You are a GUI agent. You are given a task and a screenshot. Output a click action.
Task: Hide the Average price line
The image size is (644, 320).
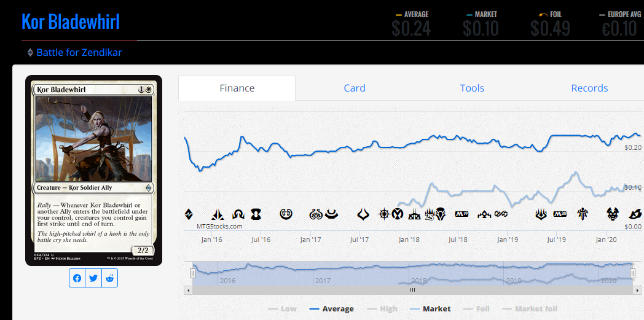click(x=331, y=309)
